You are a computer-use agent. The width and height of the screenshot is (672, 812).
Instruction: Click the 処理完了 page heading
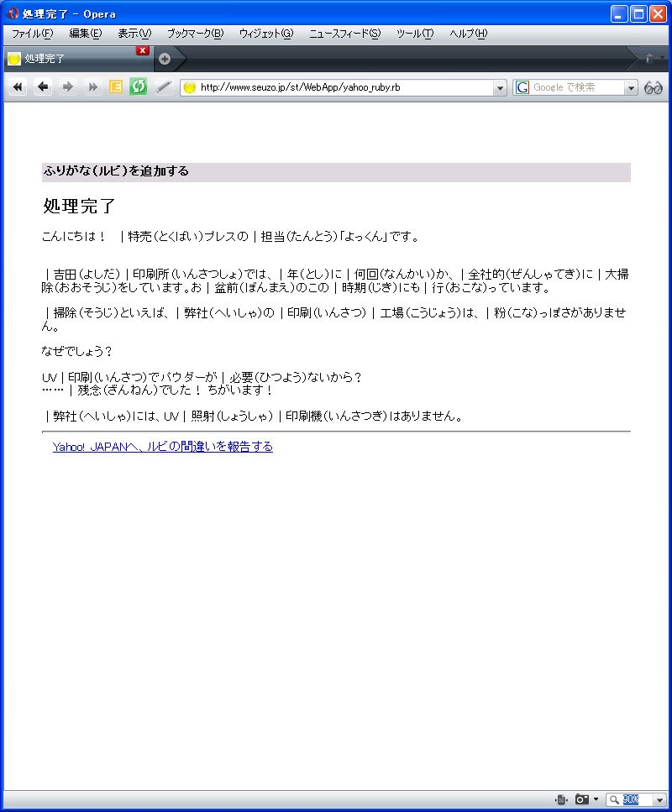[x=79, y=206]
